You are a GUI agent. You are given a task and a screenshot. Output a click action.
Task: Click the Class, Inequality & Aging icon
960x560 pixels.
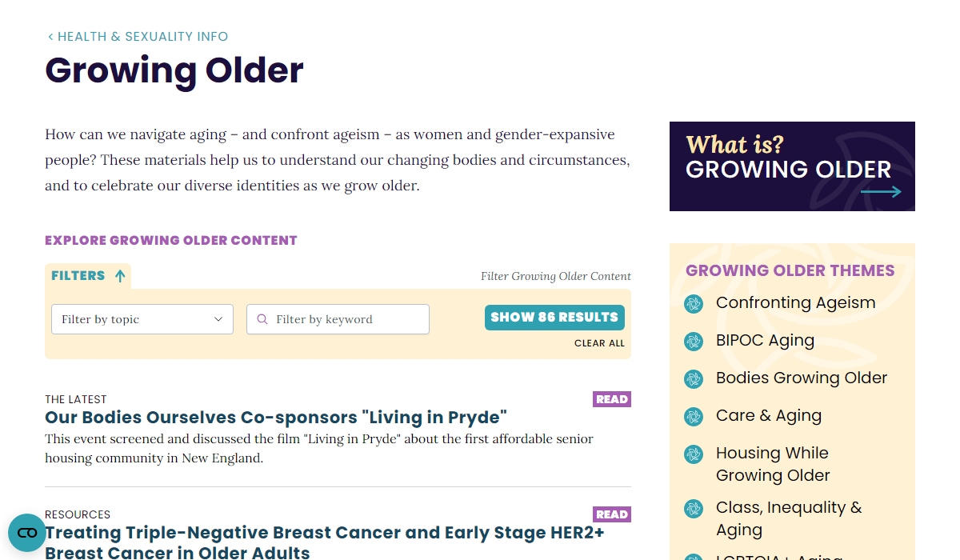(x=694, y=509)
